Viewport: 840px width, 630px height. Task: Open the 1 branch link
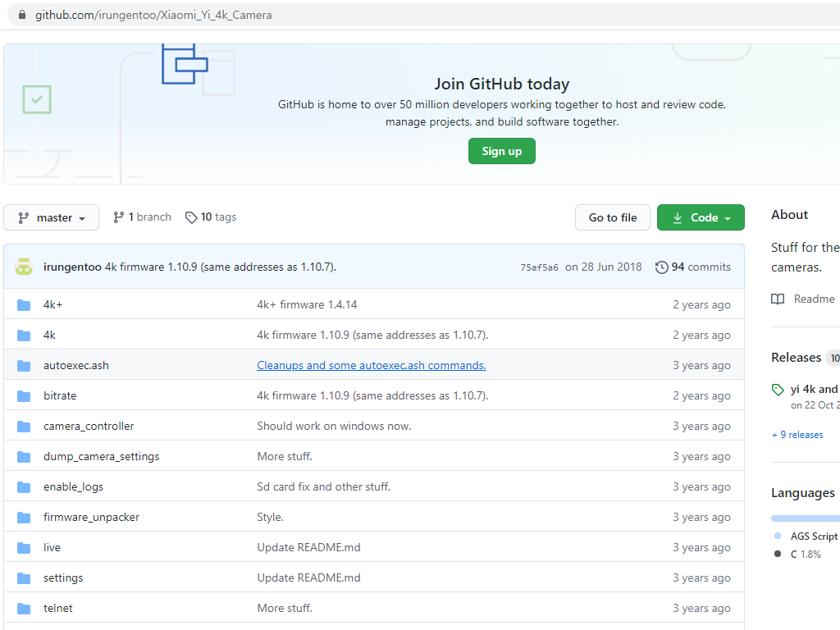coord(143,217)
